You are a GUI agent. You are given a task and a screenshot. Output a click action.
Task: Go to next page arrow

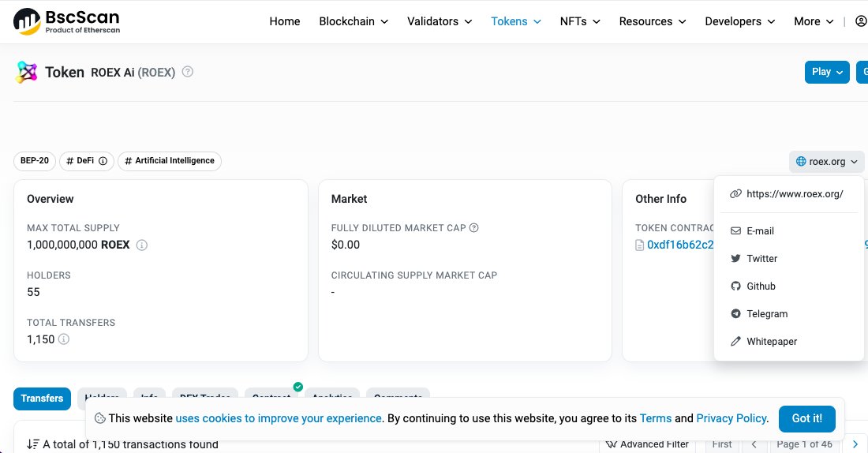point(855,444)
